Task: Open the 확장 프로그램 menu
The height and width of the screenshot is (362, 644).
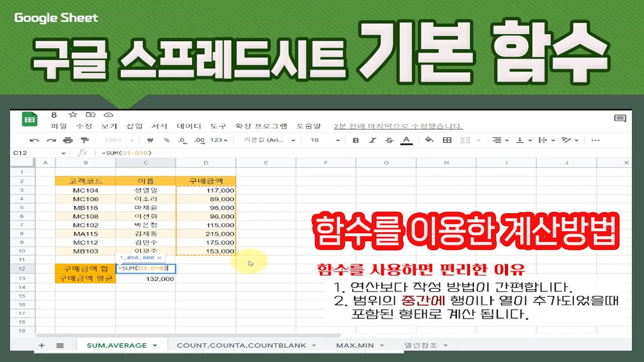Action: [x=262, y=126]
